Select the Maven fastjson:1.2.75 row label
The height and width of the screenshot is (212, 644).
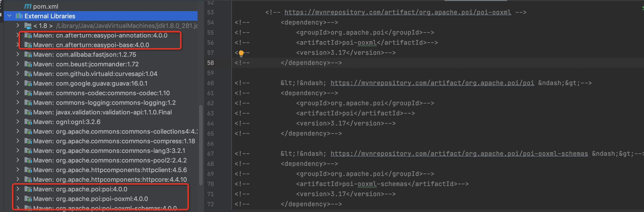pyautogui.click(x=85, y=55)
